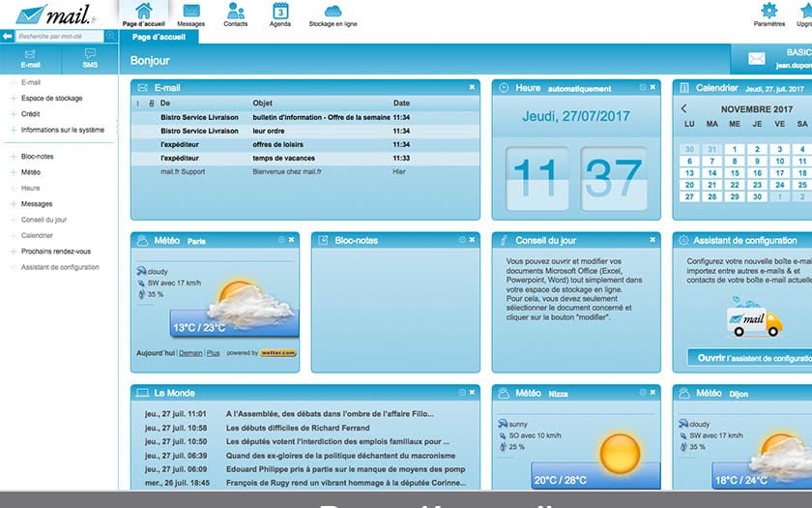Open Le Monde widget settings gear

462,393
